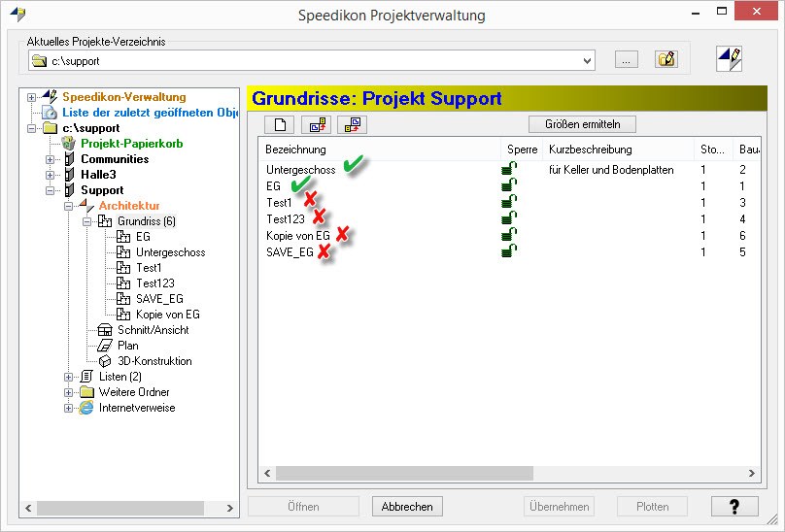785x532 pixels.
Task: Collapse the Support project node
Action: [51, 190]
